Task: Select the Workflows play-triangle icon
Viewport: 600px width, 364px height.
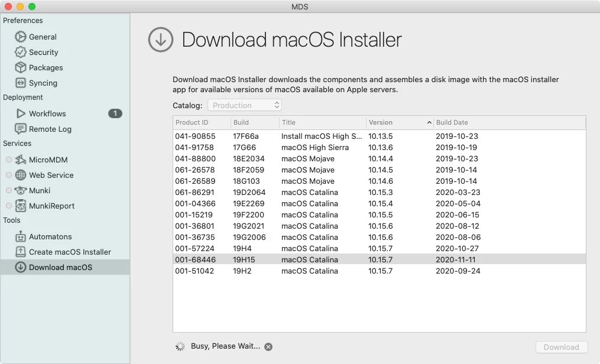Action: click(x=21, y=113)
